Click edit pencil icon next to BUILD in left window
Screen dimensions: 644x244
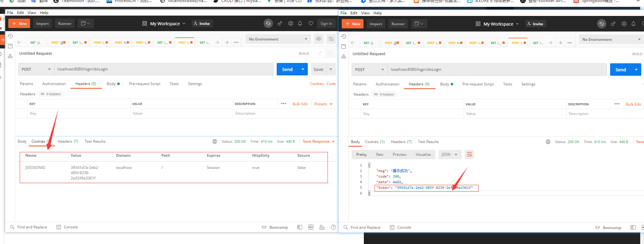[319, 53]
